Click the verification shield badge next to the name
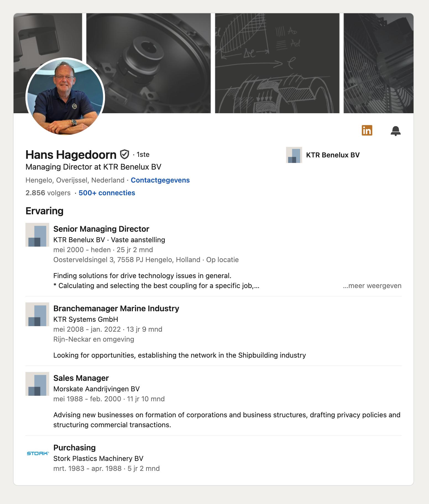 (x=125, y=154)
